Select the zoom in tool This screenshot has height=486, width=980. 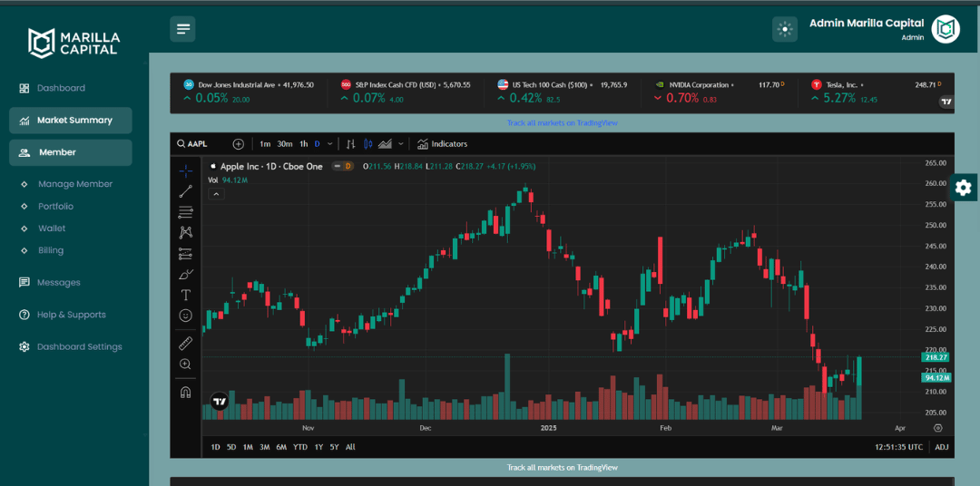point(186,364)
